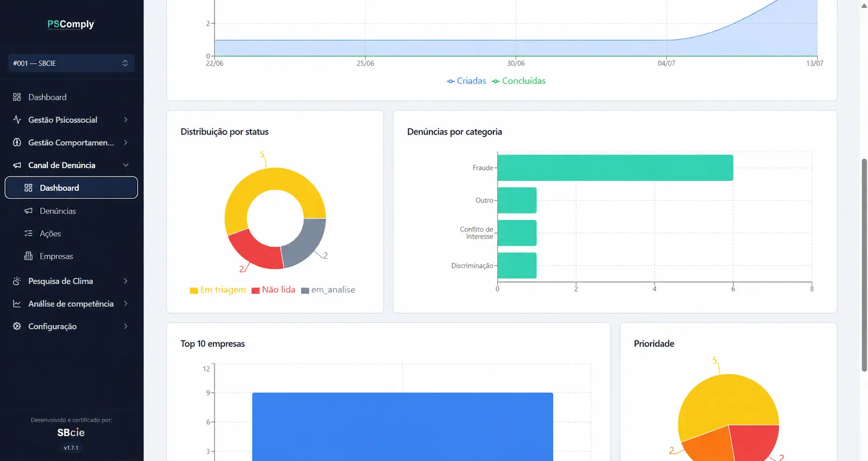Click Denúncias por categoria heading
The image size is (868, 461).
coord(454,132)
